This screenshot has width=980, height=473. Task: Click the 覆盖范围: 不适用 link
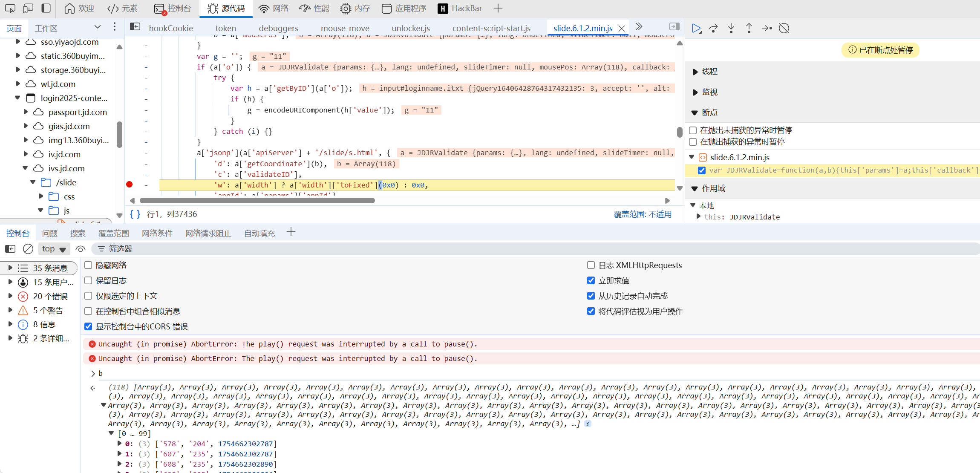pos(643,214)
